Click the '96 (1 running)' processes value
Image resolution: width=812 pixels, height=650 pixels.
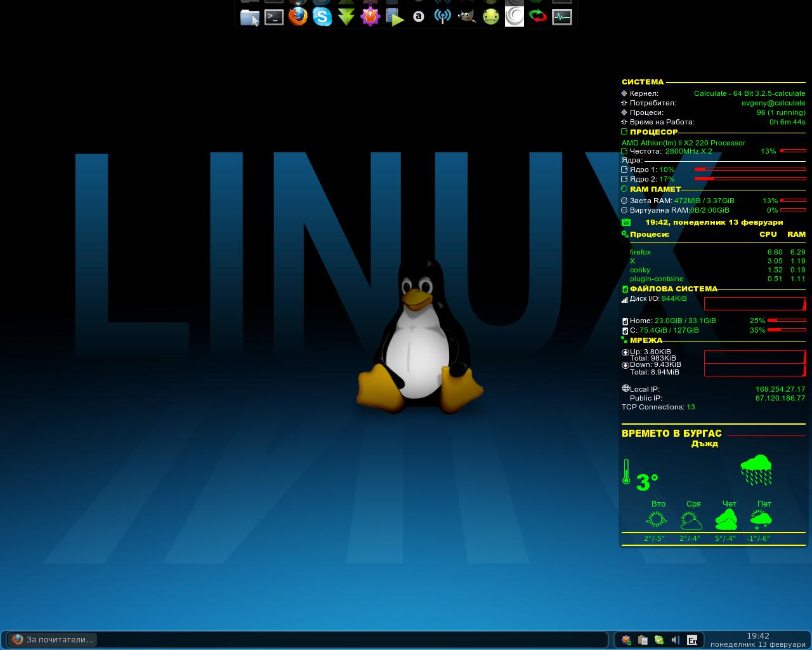781,112
